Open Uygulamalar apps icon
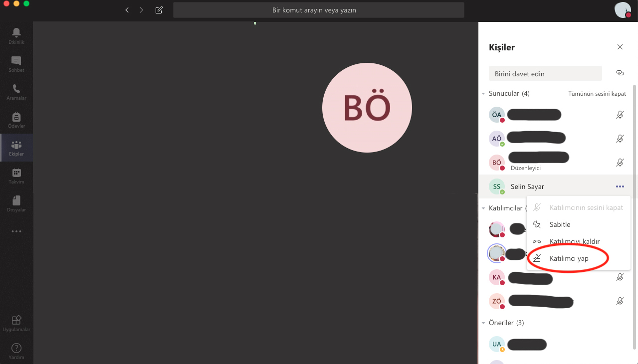The width and height of the screenshot is (638, 364). pyautogui.click(x=16, y=323)
